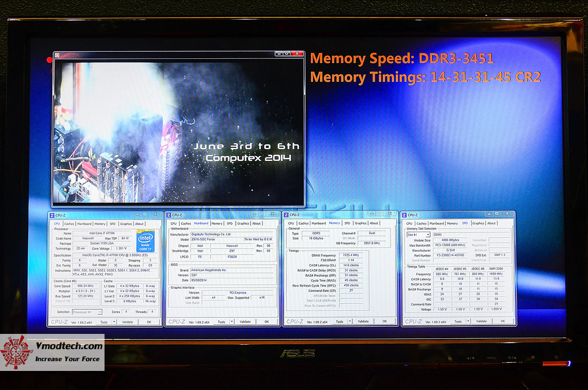The image size is (588, 390).
Task: Click OK in the SPD window
Action: [x=503, y=321]
